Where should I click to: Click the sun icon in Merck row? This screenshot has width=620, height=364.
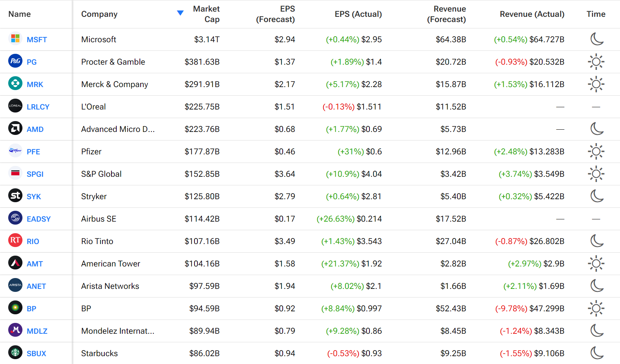click(596, 84)
